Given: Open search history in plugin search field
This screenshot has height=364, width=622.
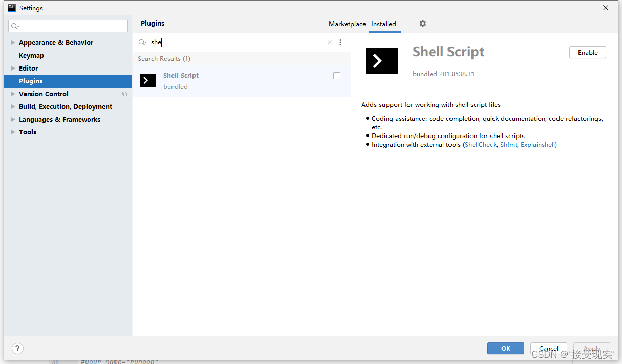Looking at the screenshot, I should click(x=143, y=42).
